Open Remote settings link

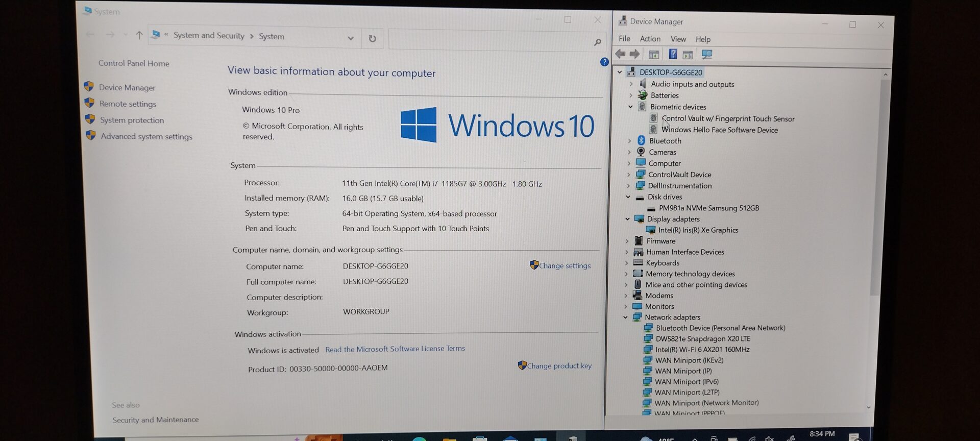coord(128,104)
